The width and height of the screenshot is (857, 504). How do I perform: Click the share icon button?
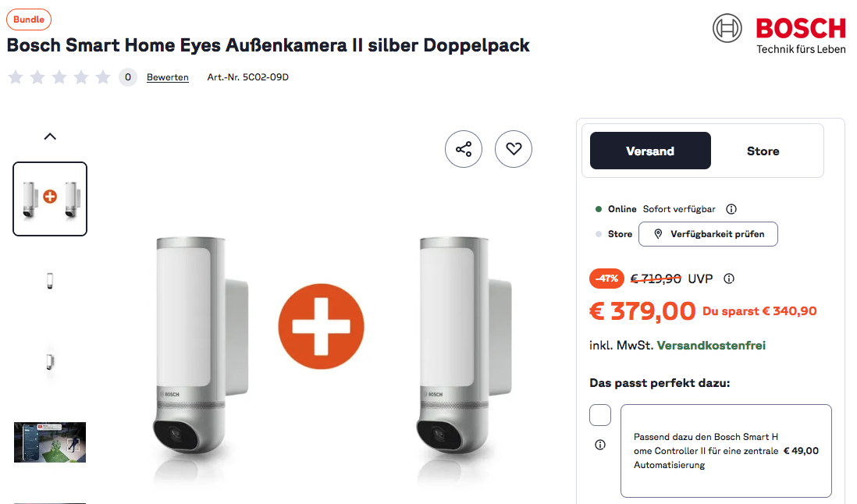tap(464, 149)
